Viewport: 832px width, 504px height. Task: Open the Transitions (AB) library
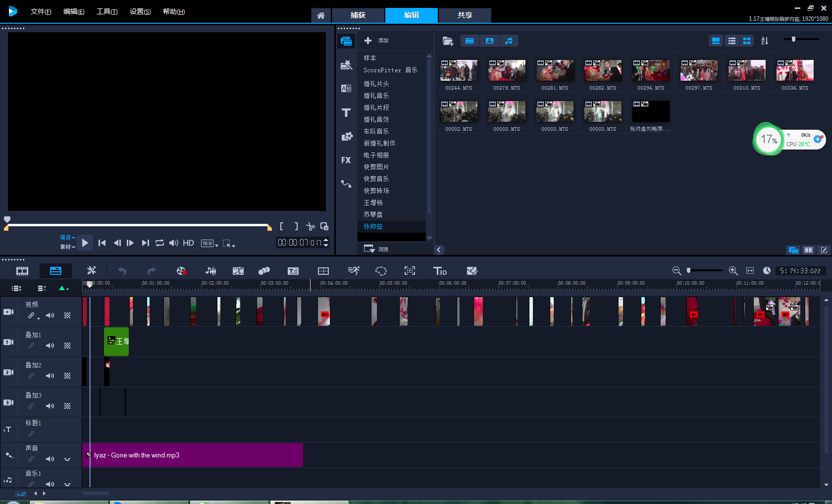[346, 89]
